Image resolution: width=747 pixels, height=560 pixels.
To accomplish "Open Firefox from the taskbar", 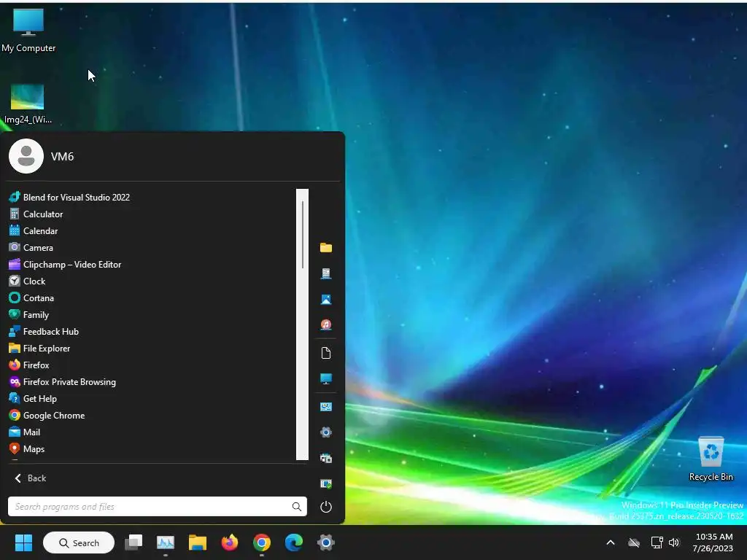I will pos(230,542).
